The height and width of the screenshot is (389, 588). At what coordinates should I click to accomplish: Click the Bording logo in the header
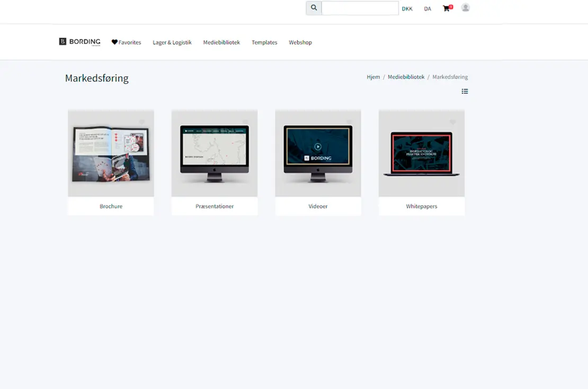[x=79, y=41]
